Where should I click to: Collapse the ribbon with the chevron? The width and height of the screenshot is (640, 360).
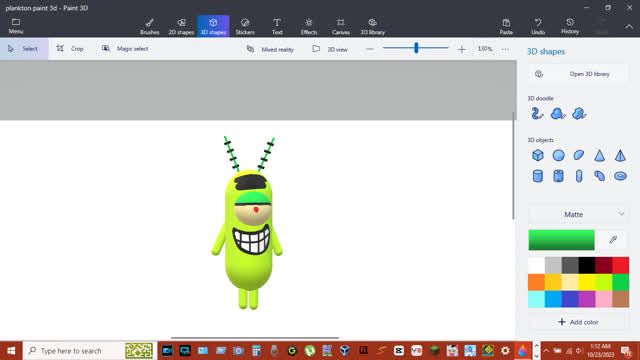629,27
